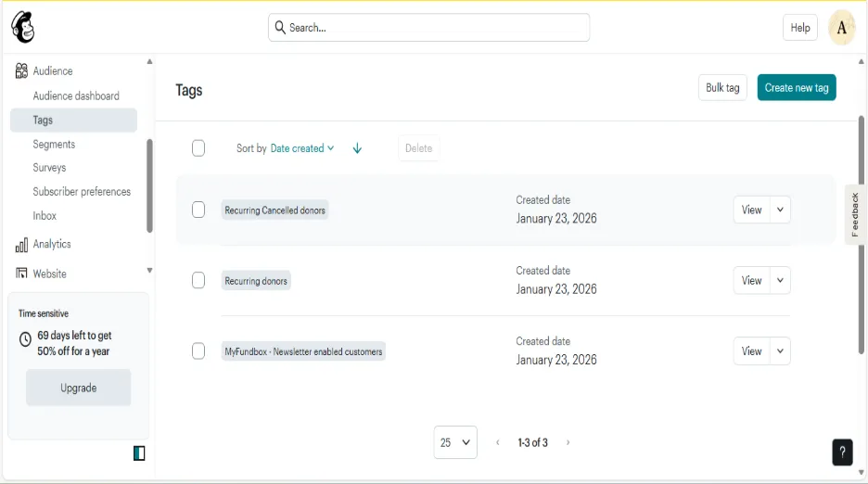Viewport: 868px width, 484px height.
Task: Reverse sort order with down arrow
Action: point(357,147)
